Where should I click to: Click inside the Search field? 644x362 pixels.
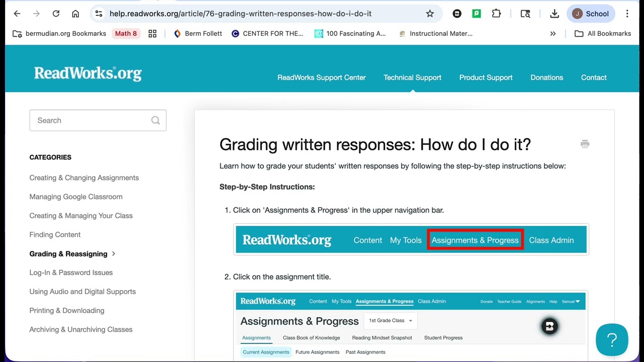pos(98,120)
